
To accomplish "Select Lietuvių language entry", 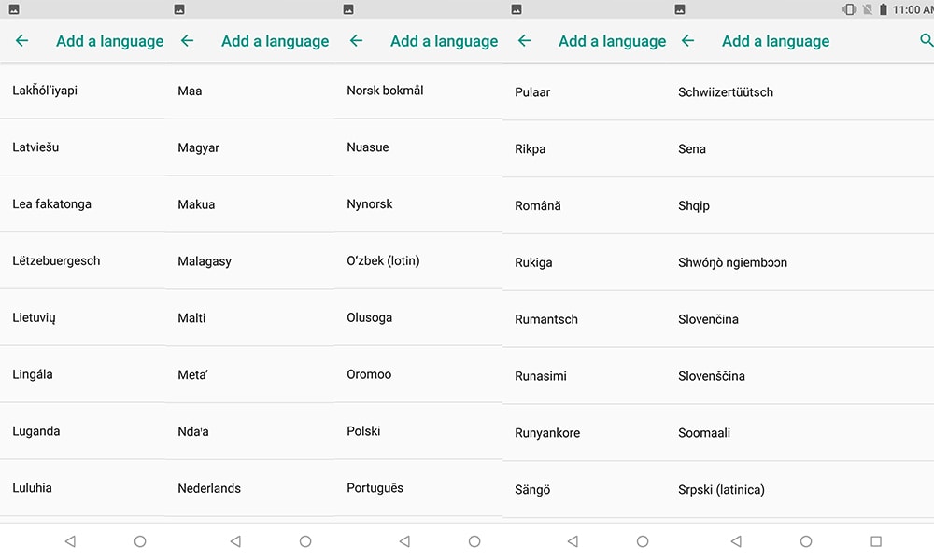I will coord(35,318).
